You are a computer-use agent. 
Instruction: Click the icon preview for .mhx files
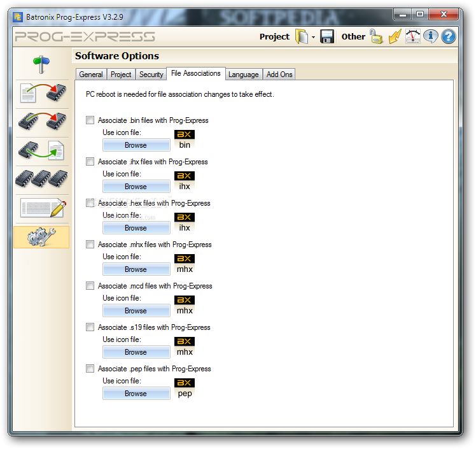click(185, 264)
